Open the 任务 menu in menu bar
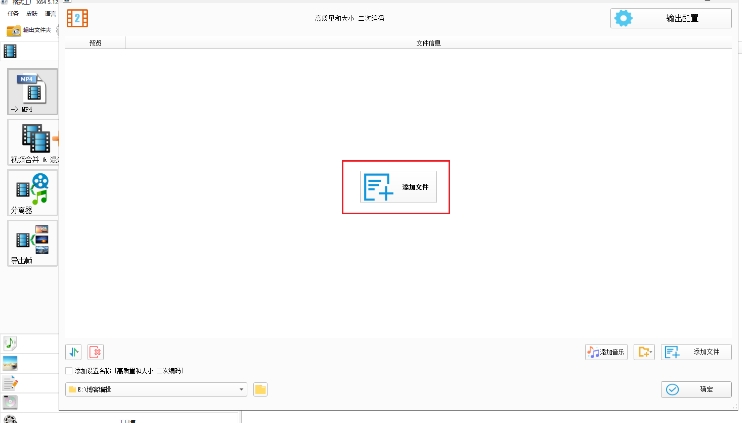 [13, 14]
